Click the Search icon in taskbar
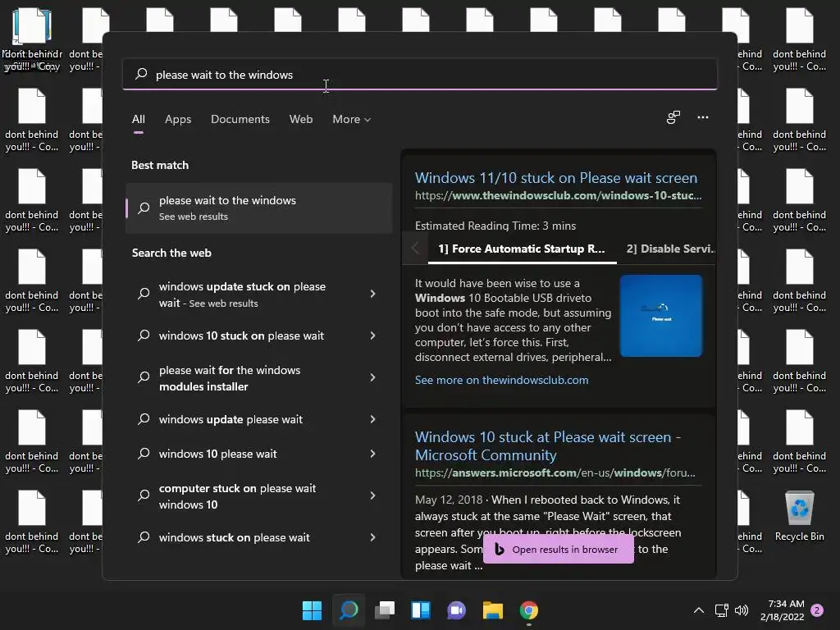840x630 pixels. 348,610
